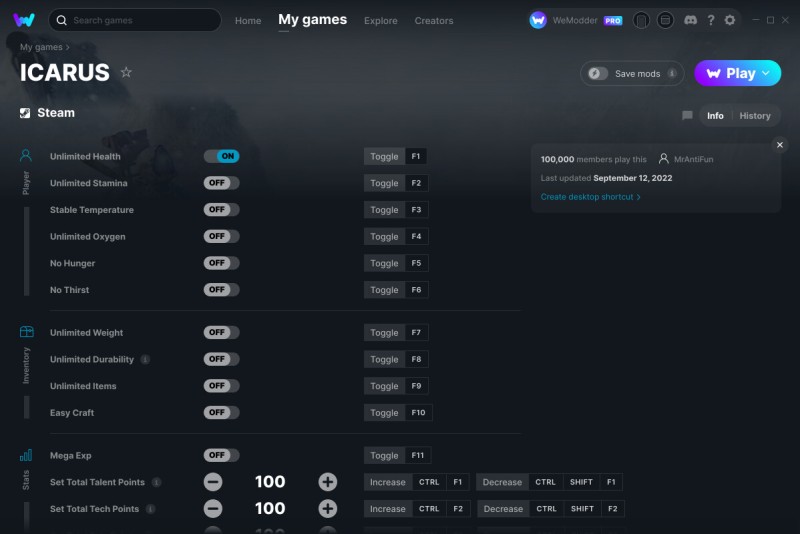Toggle the Save mods switch
This screenshot has width=800, height=534.
click(x=597, y=73)
